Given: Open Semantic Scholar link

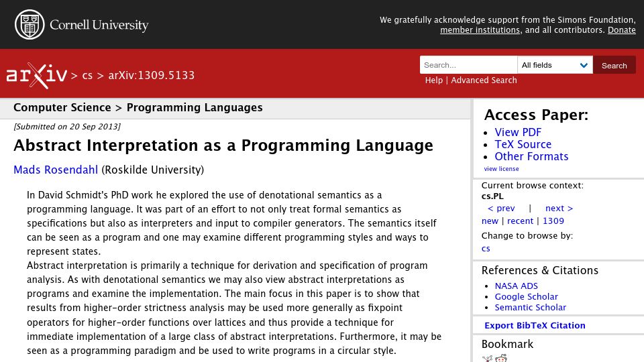Looking at the screenshot, I should [530, 307].
